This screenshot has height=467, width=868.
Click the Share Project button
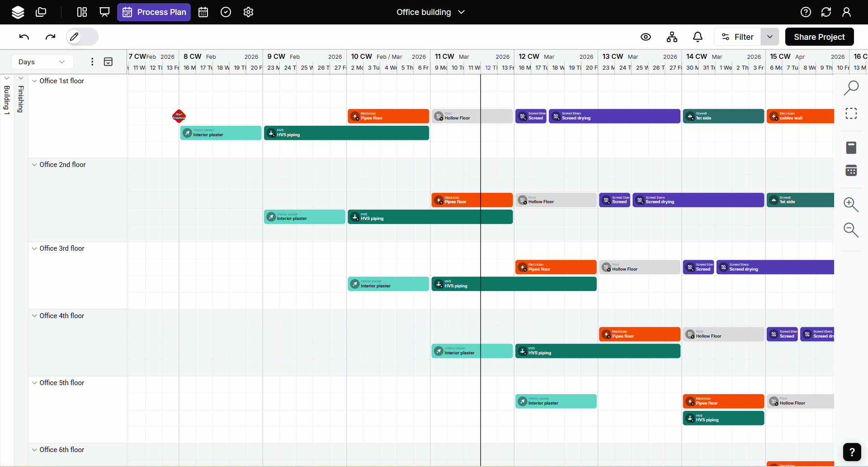[819, 37]
